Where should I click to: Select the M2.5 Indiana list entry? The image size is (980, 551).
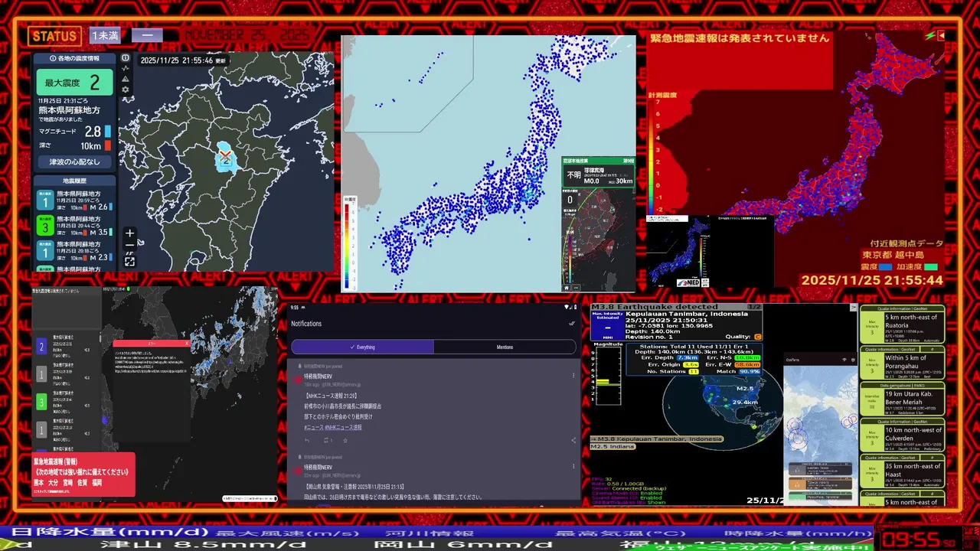pos(614,446)
